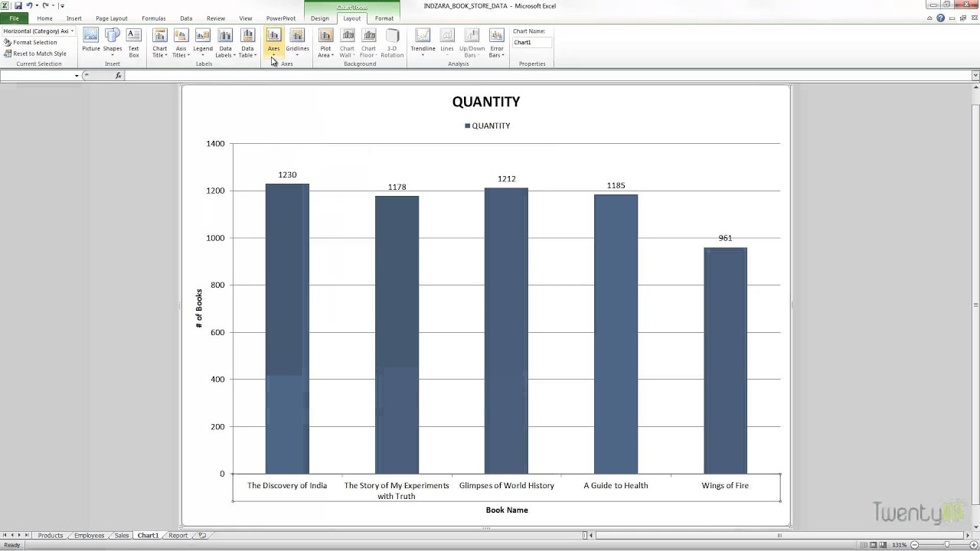Open the Sales sheet tab
The image size is (980, 551).
coord(122,536)
